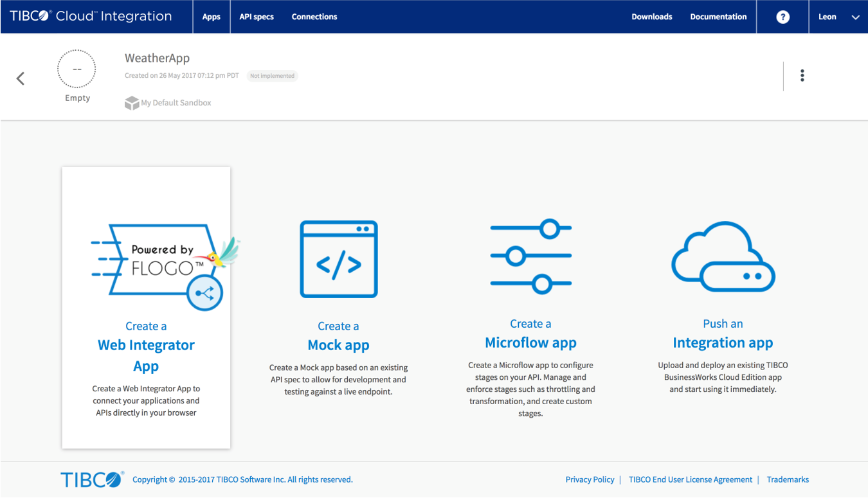
Task: Click the Integration app cloud icon
Action: (x=723, y=257)
